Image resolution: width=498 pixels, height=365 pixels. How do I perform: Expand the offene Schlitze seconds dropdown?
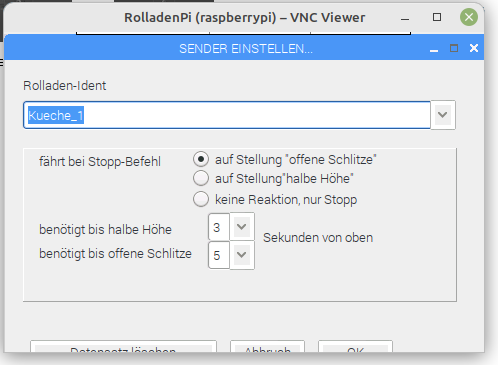point(242,255)
